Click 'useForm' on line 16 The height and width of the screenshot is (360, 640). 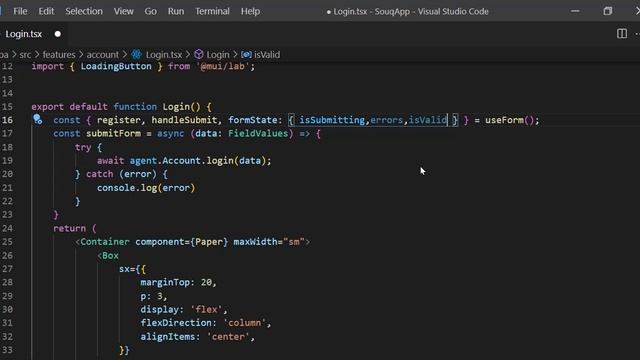click(504, 120)
